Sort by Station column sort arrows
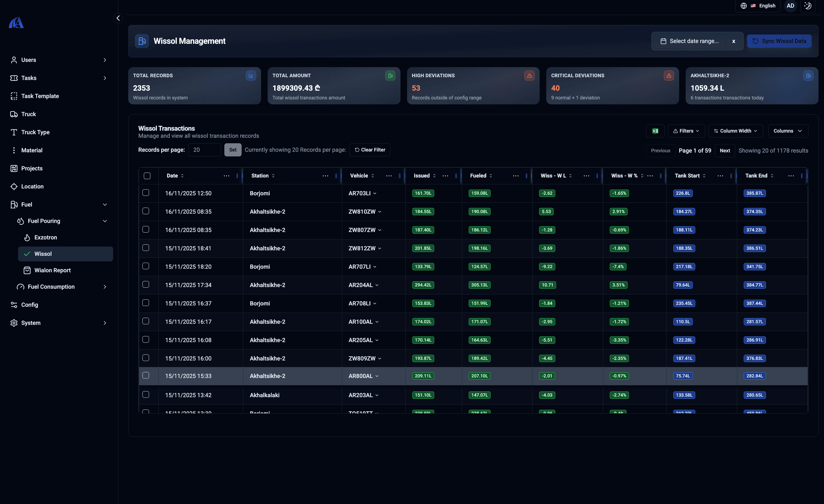824x504 pixels. 273,176
